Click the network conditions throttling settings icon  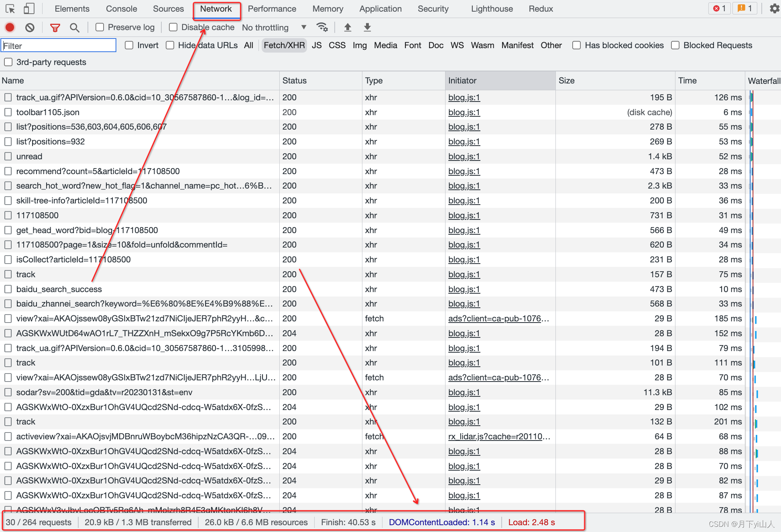[x=323, y=27]
